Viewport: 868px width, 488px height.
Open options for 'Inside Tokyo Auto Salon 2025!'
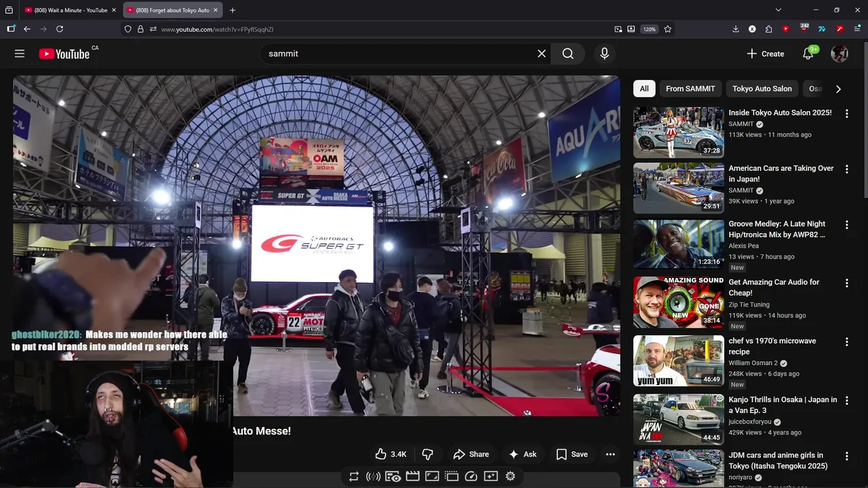(x=846, y=113)
